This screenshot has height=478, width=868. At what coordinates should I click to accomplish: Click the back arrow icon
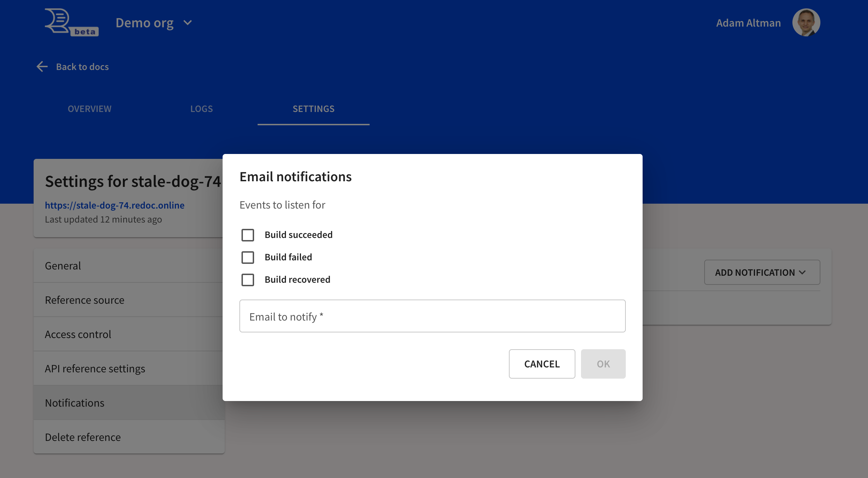coord(42,66)
